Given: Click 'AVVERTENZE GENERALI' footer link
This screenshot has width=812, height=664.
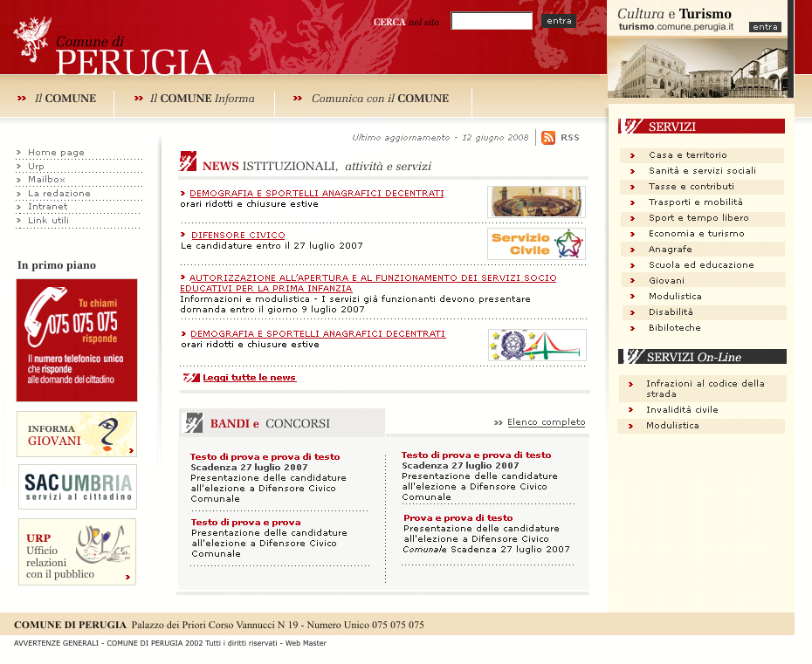Looking at the screenshot, I should (x=56, y=643).
